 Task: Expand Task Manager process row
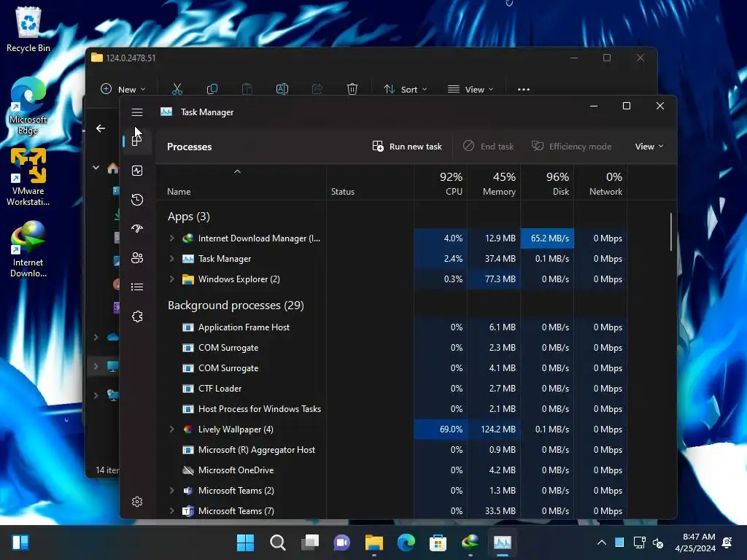point(171,259)
